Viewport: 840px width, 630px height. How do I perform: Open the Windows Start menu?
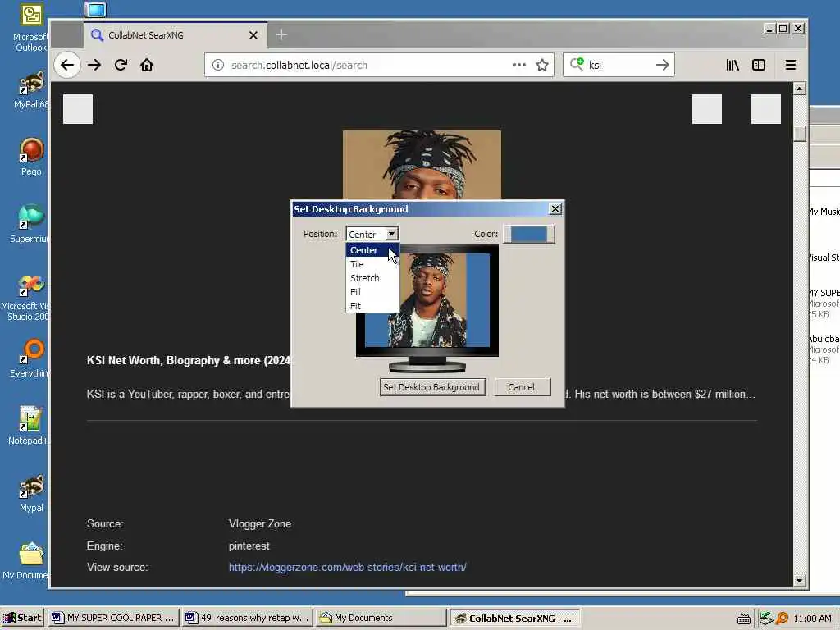tap(22, 618)
